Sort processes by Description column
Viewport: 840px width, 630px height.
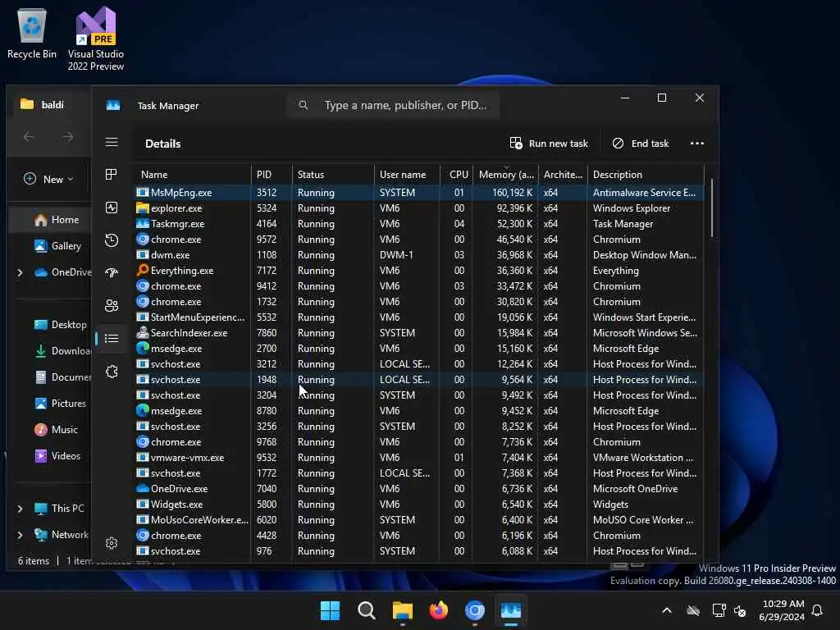pyautogui.click(x=646, y=175)
